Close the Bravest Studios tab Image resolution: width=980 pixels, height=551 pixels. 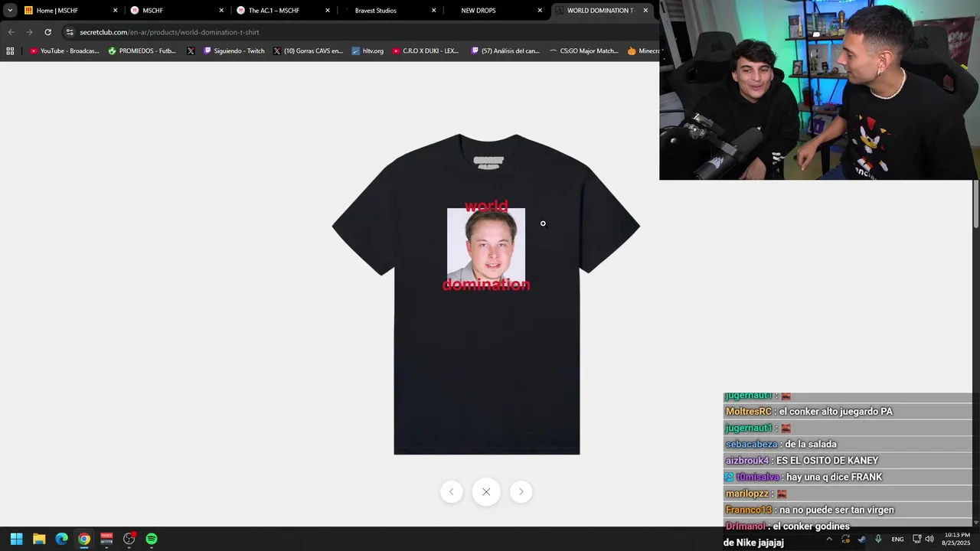point(433,11)
